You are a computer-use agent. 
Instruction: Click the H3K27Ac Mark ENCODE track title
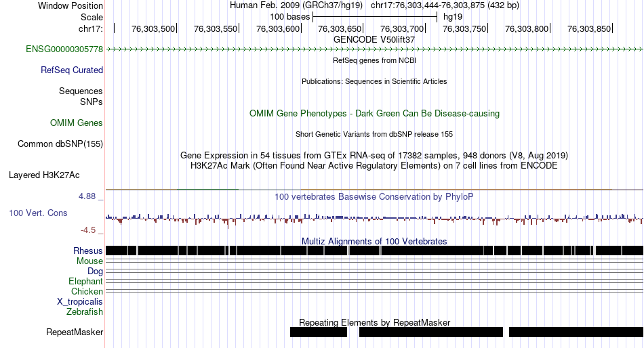pyautogui.click(x=374, y=166)
